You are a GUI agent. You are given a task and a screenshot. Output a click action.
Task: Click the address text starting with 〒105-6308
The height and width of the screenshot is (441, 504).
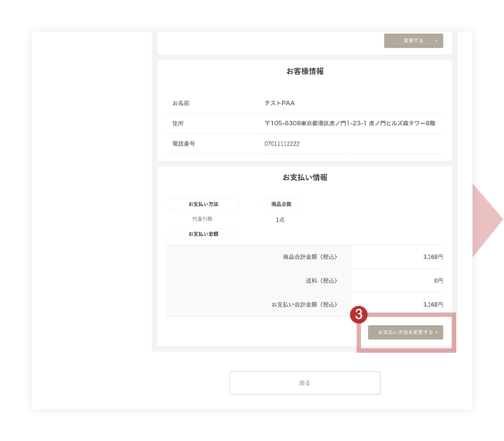click(x=349, y=123)
